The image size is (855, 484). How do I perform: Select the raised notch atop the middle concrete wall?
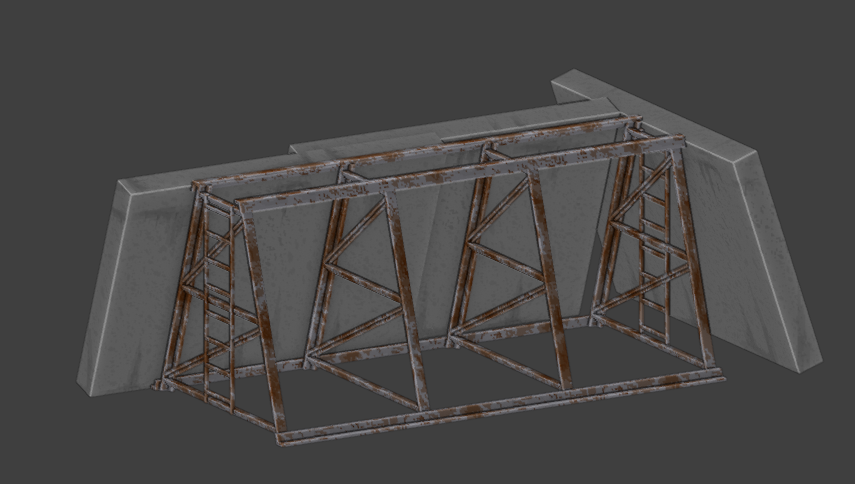pos(365,142)
